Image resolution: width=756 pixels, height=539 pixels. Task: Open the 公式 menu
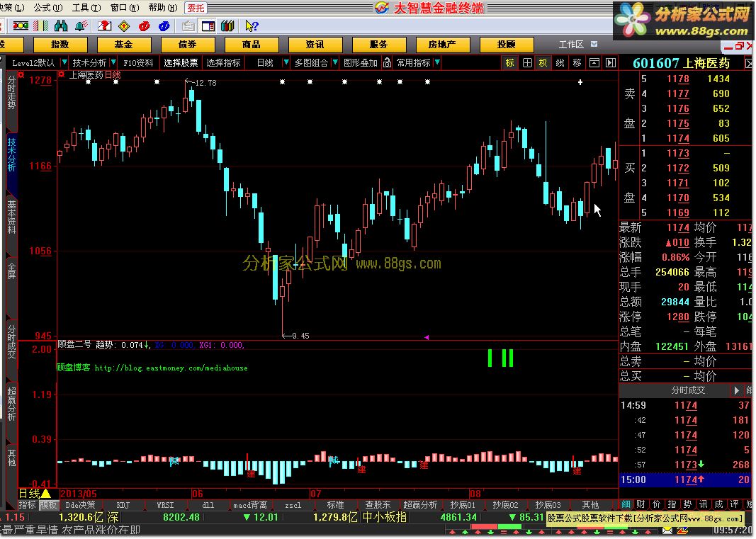(47, 7)
